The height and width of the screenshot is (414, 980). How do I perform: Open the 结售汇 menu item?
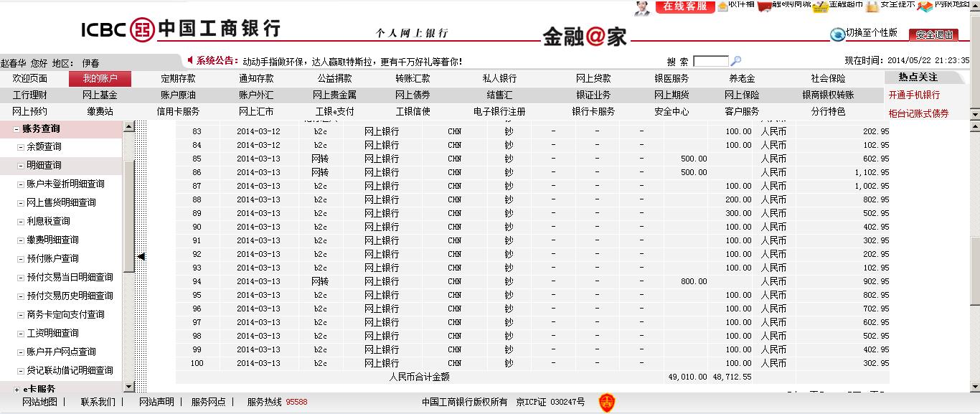coord(499,95)
